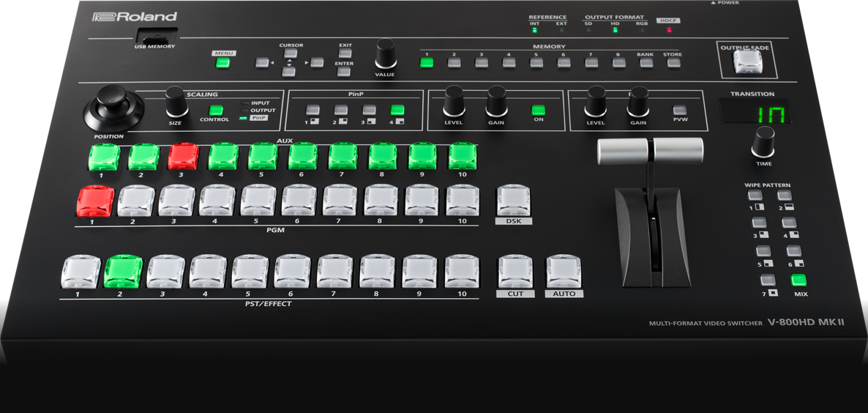Screen dimensions: 868x413
Task: Select AUX bus input 1
Action: coord(104,157)
